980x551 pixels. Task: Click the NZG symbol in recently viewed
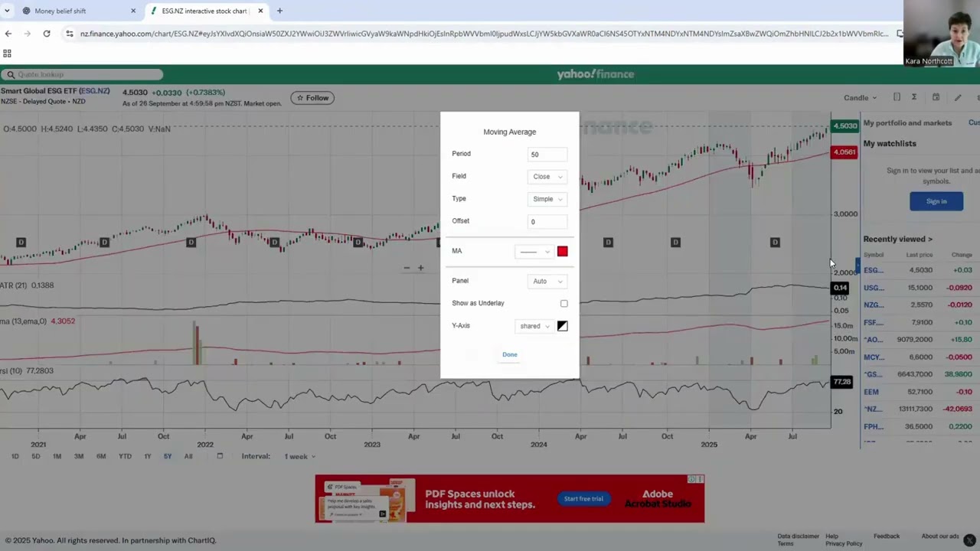click(873, 305)
